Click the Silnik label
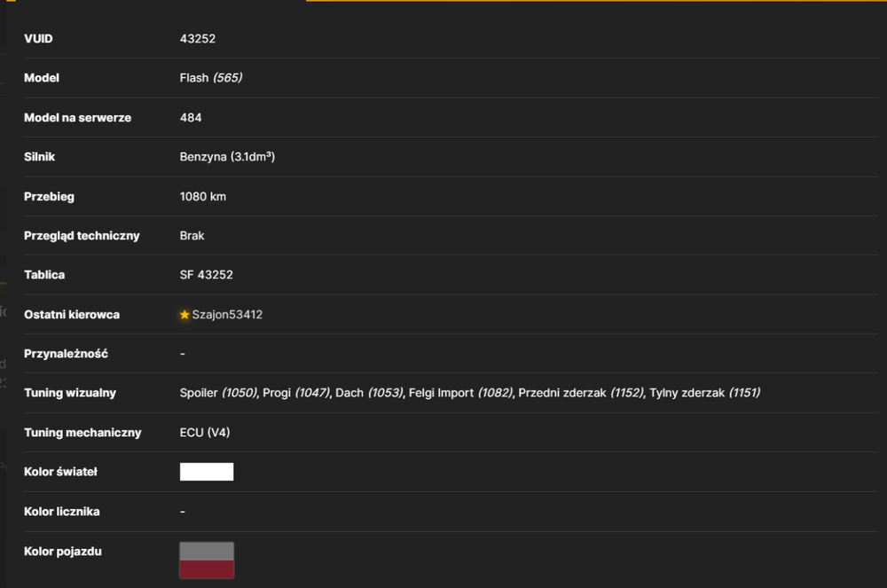 pyautogui.click(x=39, y=157)
